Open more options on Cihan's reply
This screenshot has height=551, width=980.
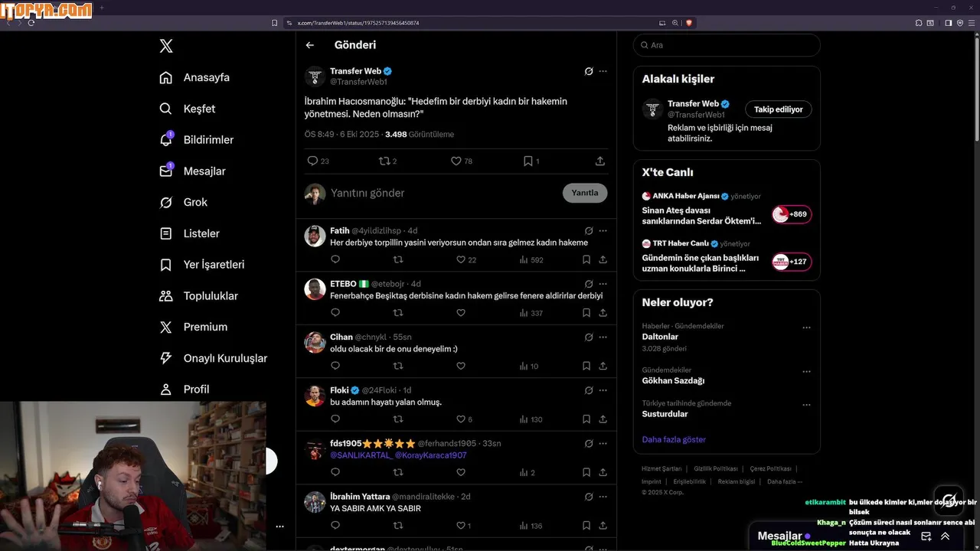click(603, 337)
